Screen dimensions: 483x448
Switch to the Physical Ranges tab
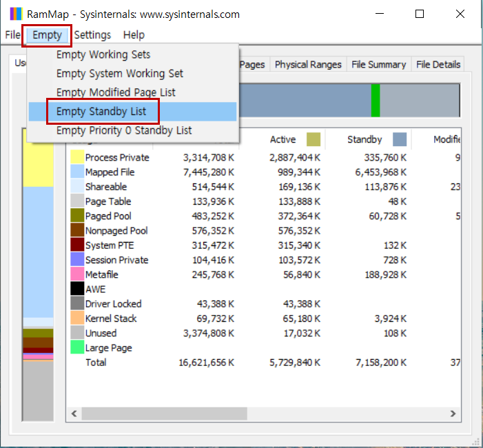(308, 64)
